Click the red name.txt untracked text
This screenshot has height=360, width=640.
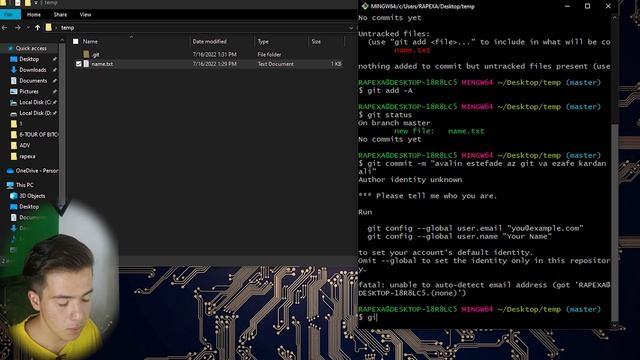tap(412, 50)
